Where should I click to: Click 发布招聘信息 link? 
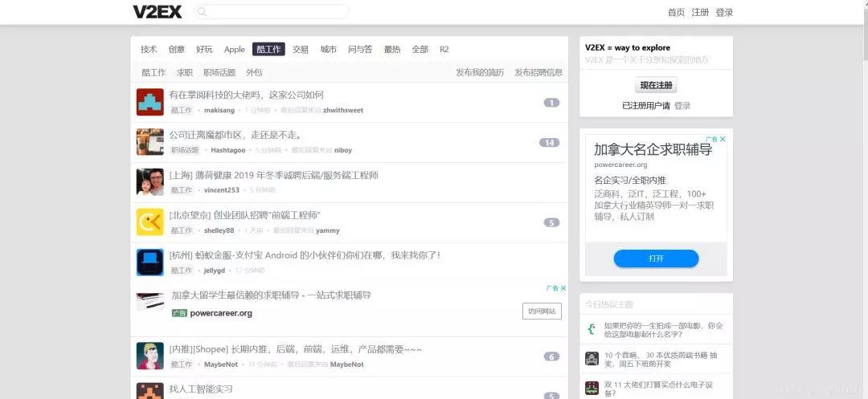click(x=538, y=72)
